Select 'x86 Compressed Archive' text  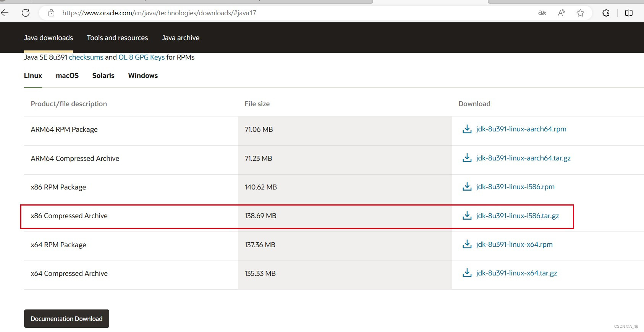click(69, 216)
